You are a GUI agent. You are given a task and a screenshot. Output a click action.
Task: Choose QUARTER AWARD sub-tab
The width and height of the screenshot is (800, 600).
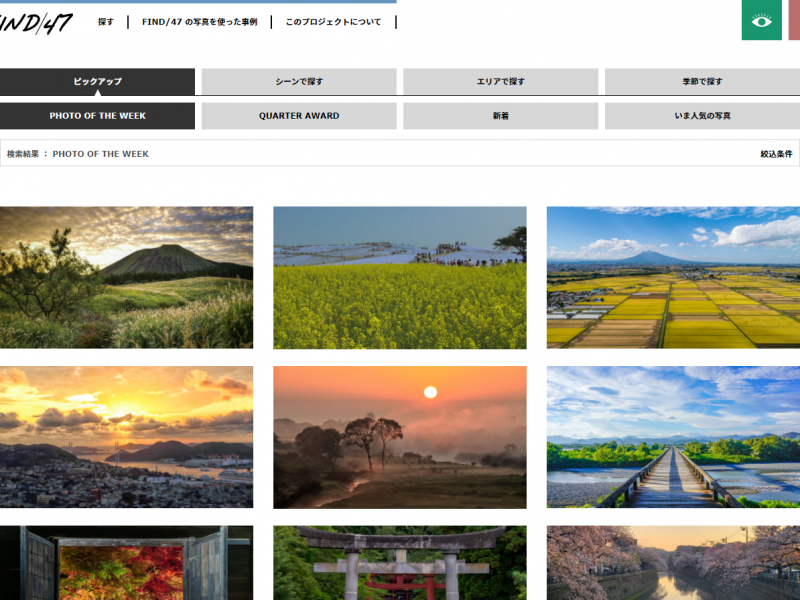299,116
